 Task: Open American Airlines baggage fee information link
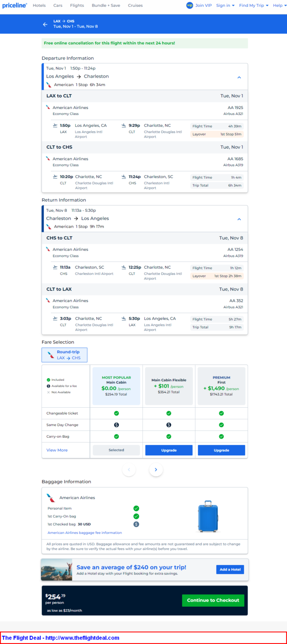[x=85, y=533]
